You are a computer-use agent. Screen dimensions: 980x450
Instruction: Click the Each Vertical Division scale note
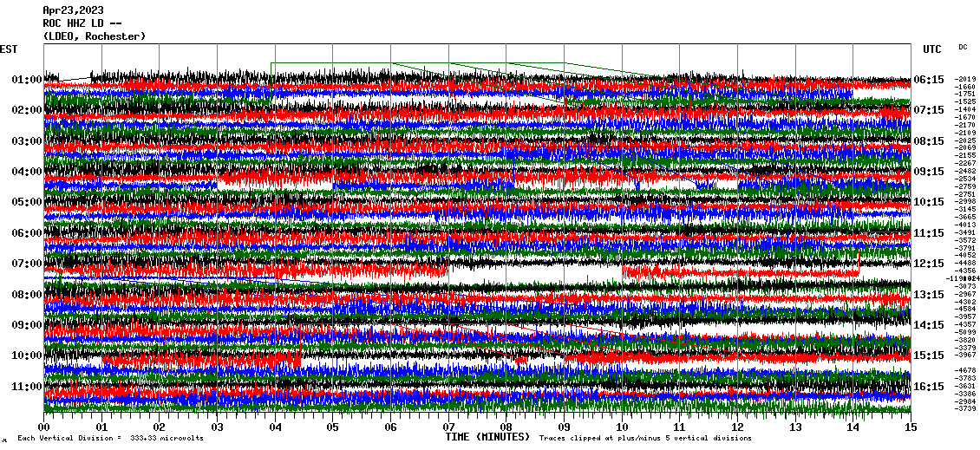click(108, 439)
